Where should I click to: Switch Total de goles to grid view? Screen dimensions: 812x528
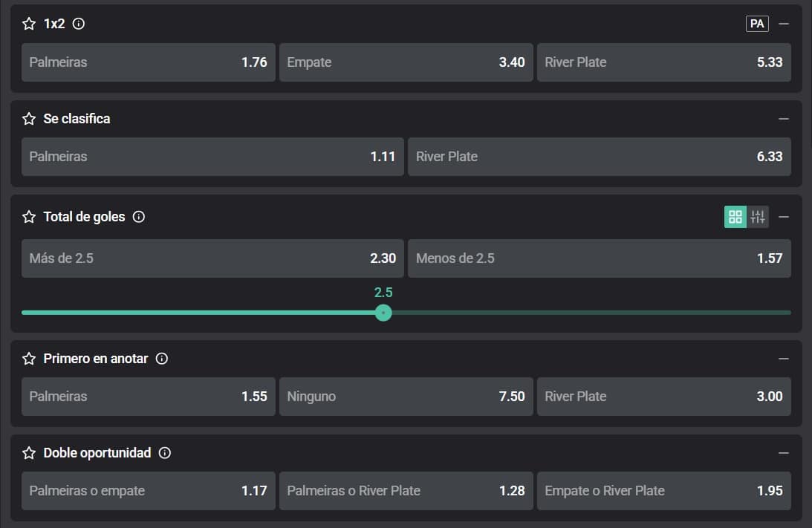coord(735,217)
